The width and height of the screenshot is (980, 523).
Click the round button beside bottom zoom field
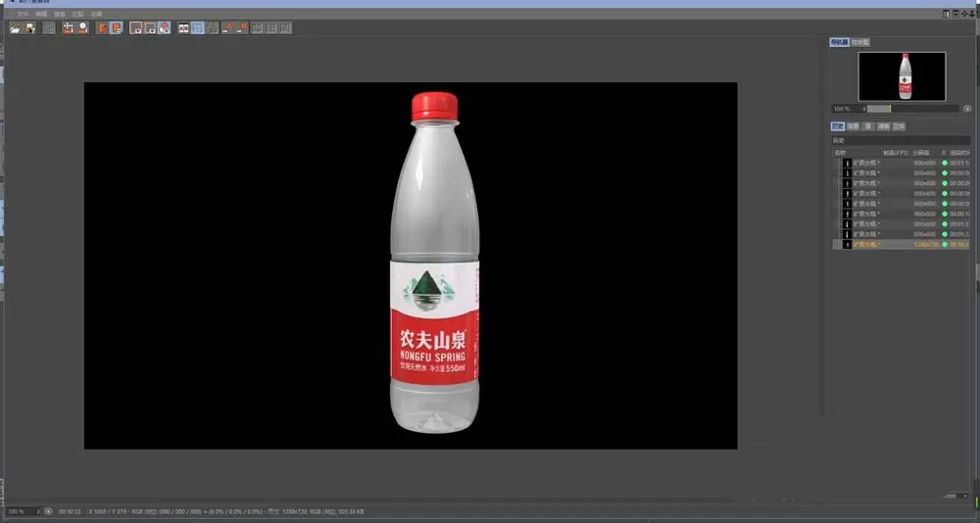coord(48,511)
